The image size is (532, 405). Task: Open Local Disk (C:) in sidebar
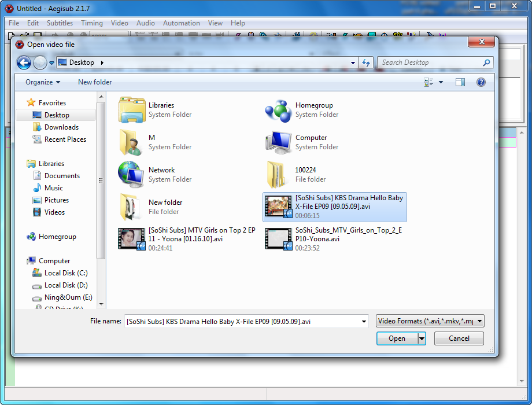pos(60,273)
